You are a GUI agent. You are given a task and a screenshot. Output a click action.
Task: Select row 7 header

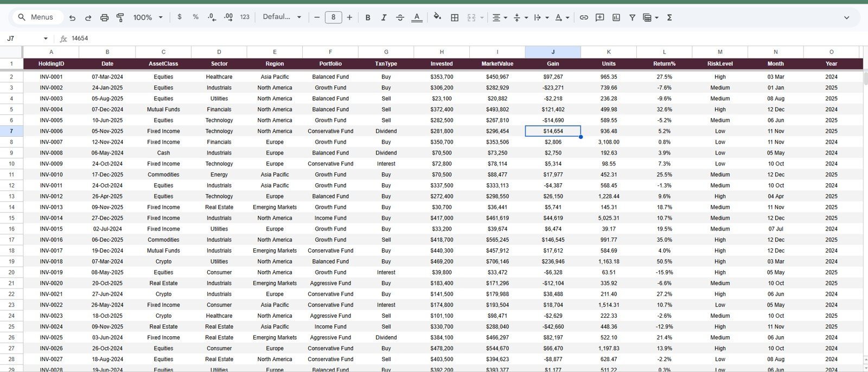11,131
